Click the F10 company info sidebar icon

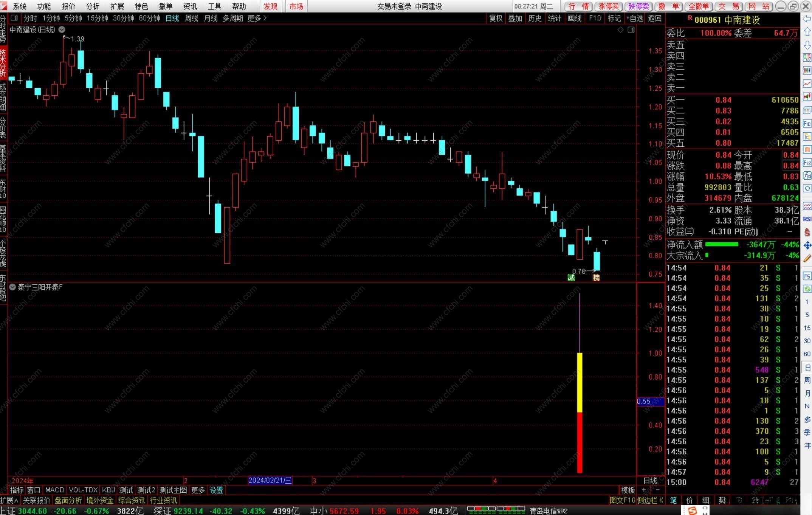point(807,123)
